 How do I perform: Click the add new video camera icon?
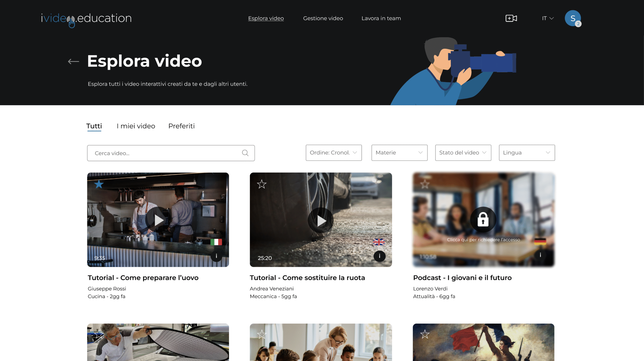pyautogui.click(x=511, y=18)
